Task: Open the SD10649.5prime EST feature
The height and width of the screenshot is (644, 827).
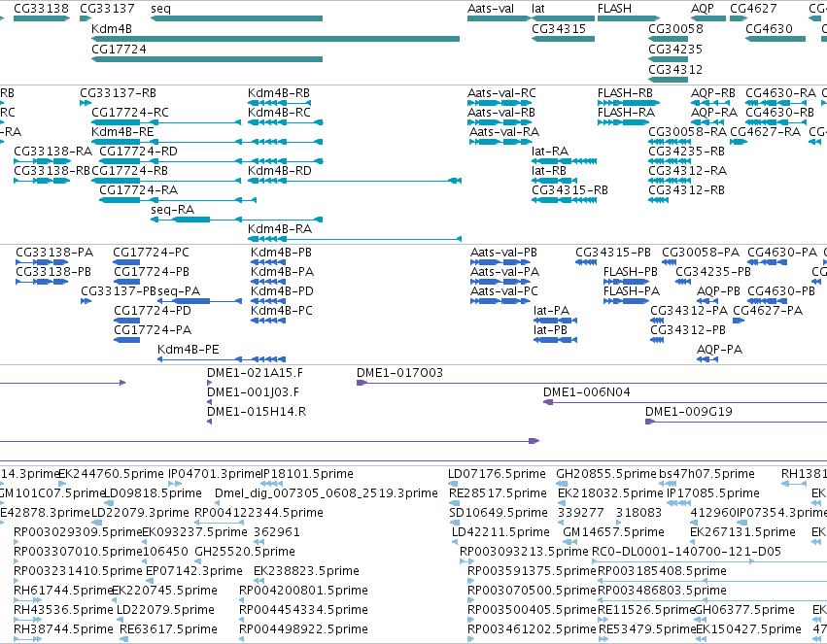Action: tap(454, 523)
